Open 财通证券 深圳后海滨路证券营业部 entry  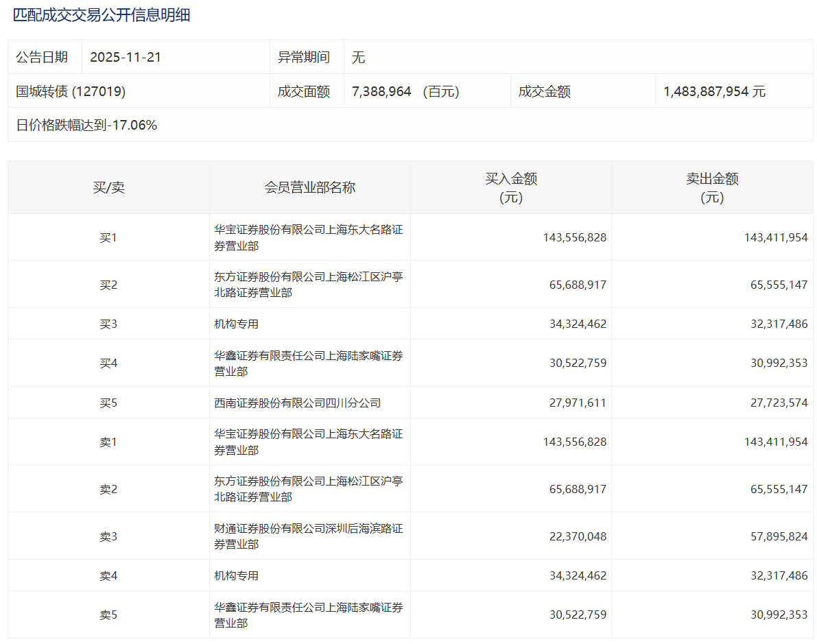309,536
